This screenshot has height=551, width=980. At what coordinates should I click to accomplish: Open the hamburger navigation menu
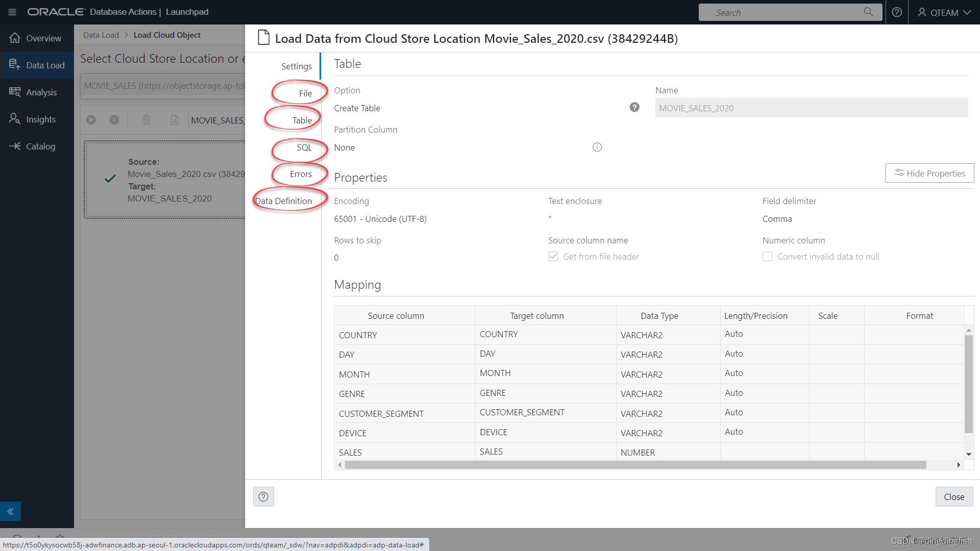click(12, 12)
